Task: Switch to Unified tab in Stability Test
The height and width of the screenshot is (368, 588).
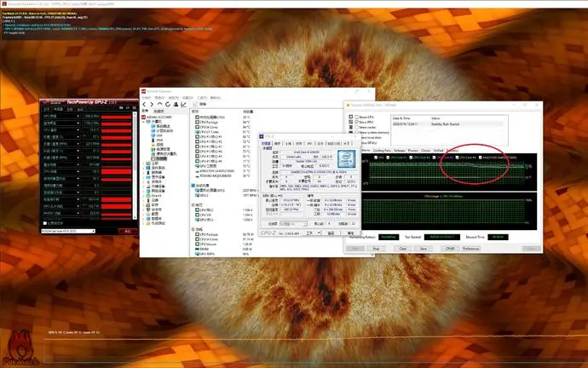Action: click(x=438, y=150)
